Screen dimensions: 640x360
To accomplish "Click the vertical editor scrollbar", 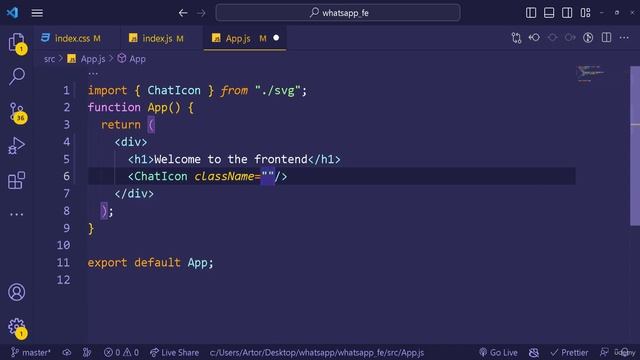I will point(635,145).
